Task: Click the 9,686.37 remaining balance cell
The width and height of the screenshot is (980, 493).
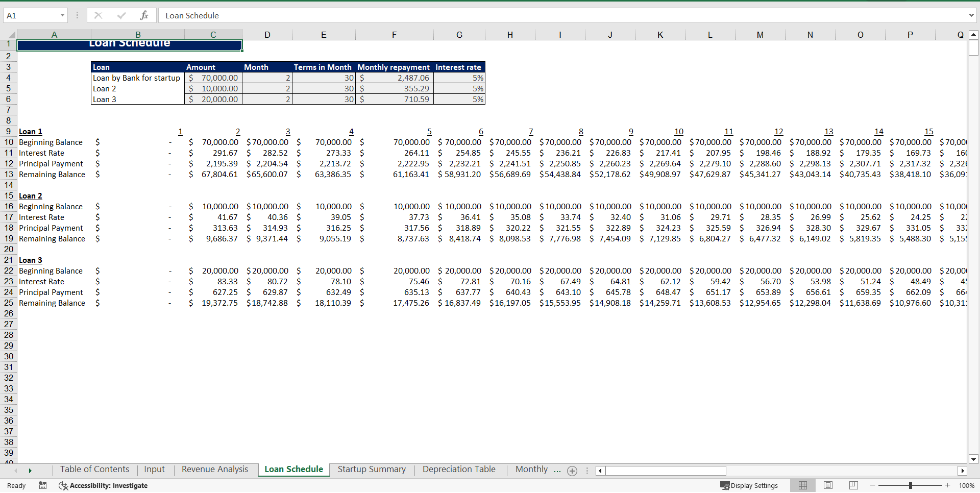Action: [x=213, y=238]
